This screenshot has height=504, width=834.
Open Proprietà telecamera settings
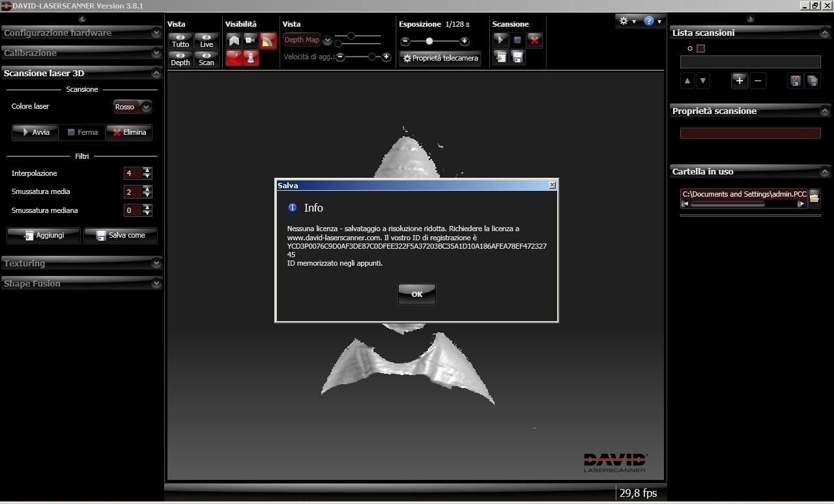[x=440, y=59]
